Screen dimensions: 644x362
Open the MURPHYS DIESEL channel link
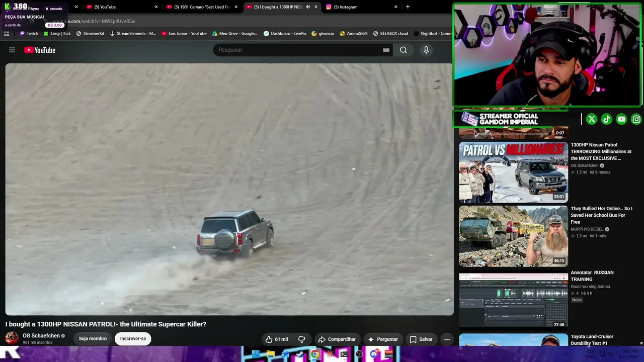pyautogui.click(x=587, y=229)
